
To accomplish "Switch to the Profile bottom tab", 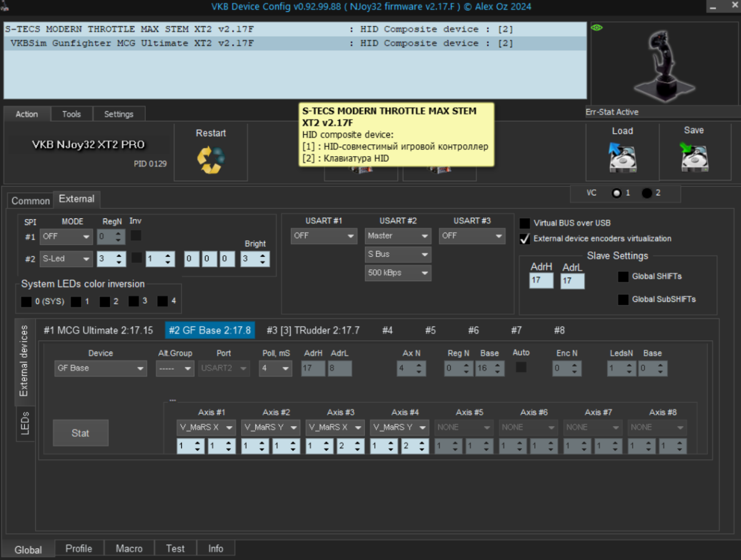I will 78,548.
